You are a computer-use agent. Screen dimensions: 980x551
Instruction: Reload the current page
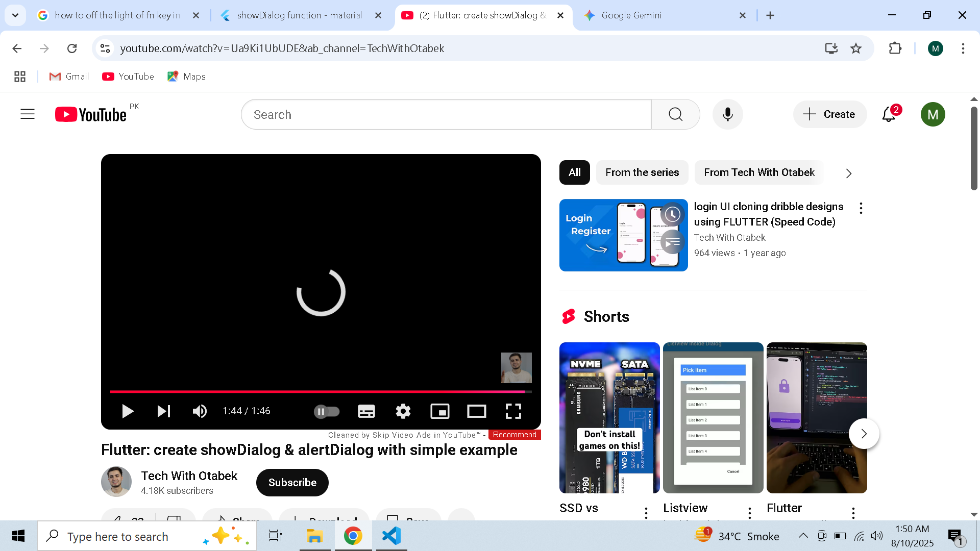pyautogui.click(x=72, y=48)
